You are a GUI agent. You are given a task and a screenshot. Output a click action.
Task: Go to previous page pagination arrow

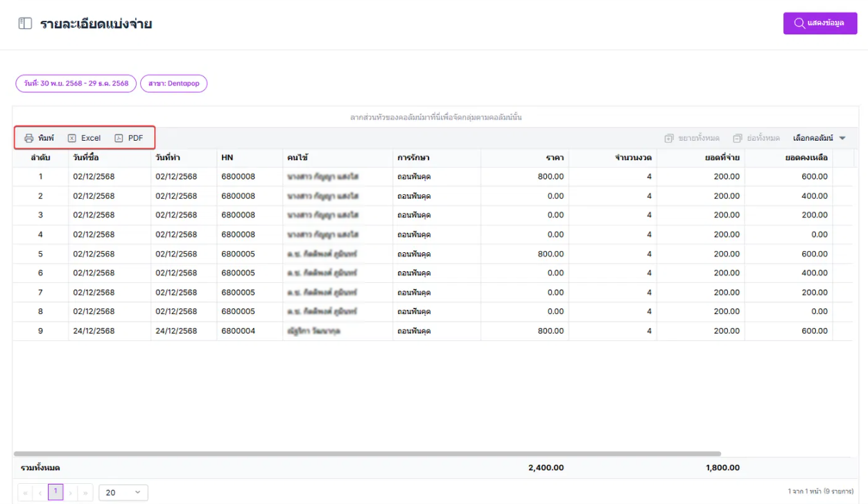coord(40,493)
